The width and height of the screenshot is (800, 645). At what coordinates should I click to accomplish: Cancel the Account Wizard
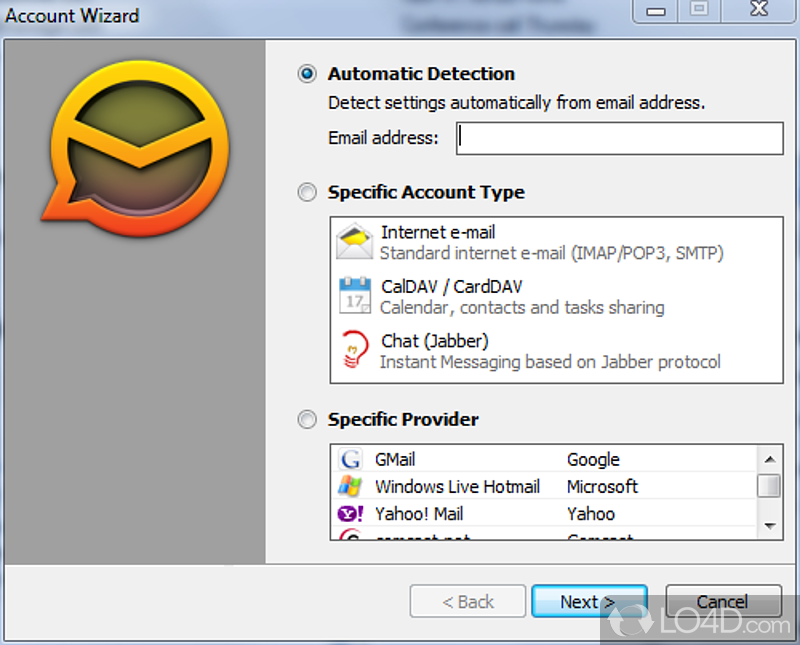click(723, 602)
